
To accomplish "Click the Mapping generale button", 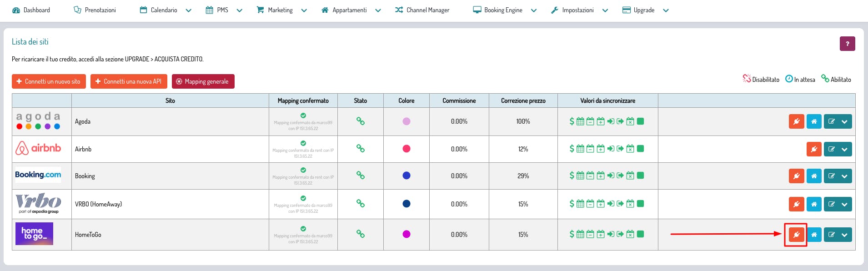I will (x=203, y=81).
